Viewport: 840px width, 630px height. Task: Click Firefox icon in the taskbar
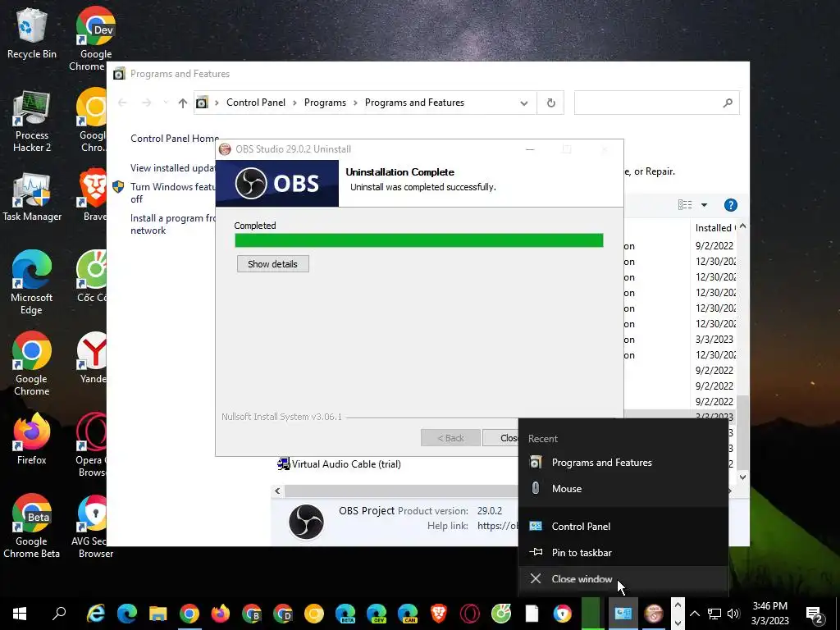tap(220, 613)
